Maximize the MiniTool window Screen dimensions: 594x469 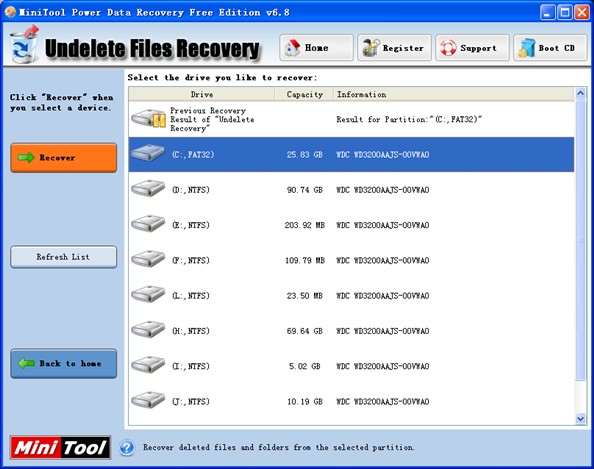[x=564, y=13]
